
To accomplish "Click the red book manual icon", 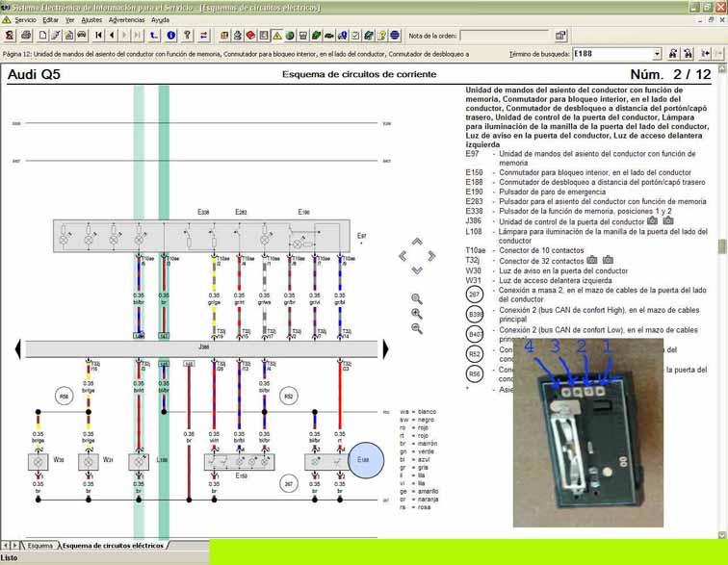I will click(250, 36).
